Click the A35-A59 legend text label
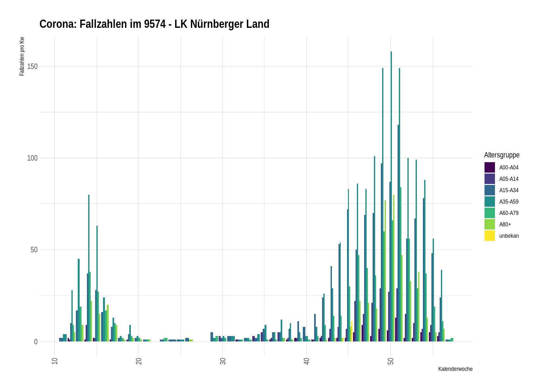Viewport: 543px width, 392px height. [x=509, y=202]
